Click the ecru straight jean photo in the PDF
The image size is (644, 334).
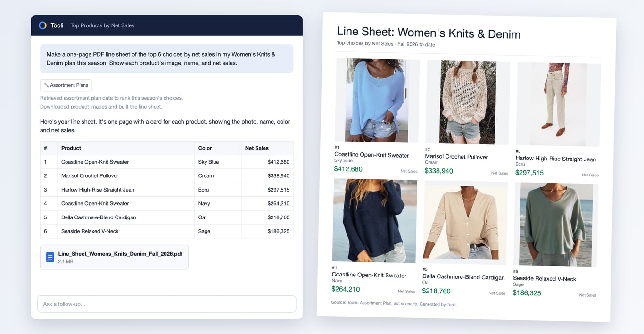pyautogui.click(x=558, y=104)
